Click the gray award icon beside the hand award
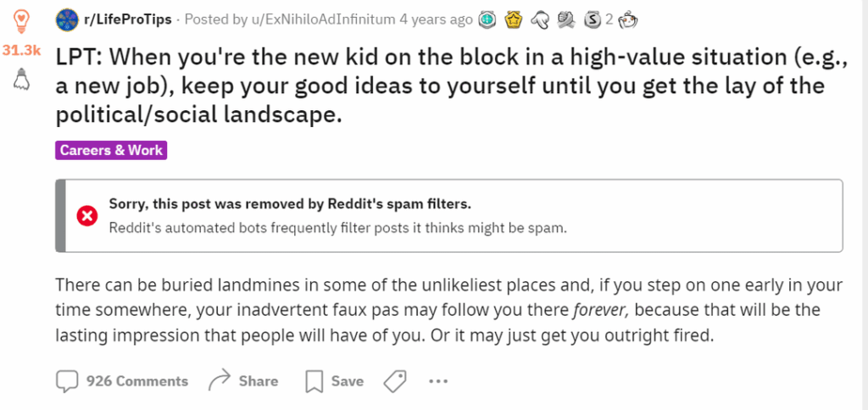The image size is (868, 410). point(565,20)
